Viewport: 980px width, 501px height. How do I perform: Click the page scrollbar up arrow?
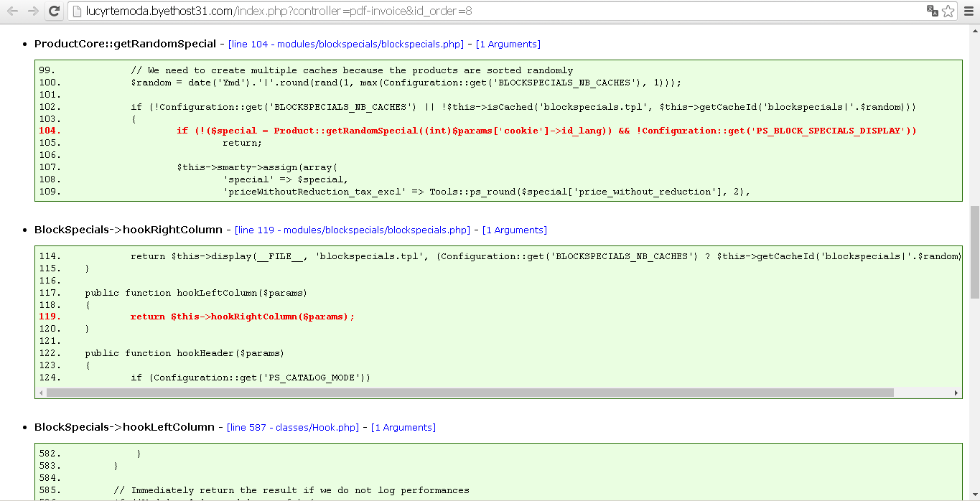[x=974, y=30]
